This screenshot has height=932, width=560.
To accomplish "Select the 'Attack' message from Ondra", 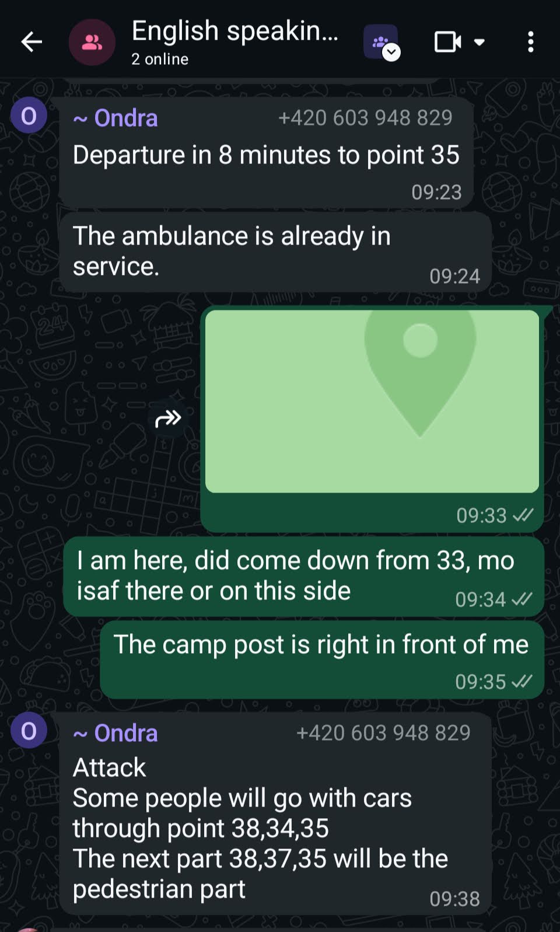I will point(275,813).
